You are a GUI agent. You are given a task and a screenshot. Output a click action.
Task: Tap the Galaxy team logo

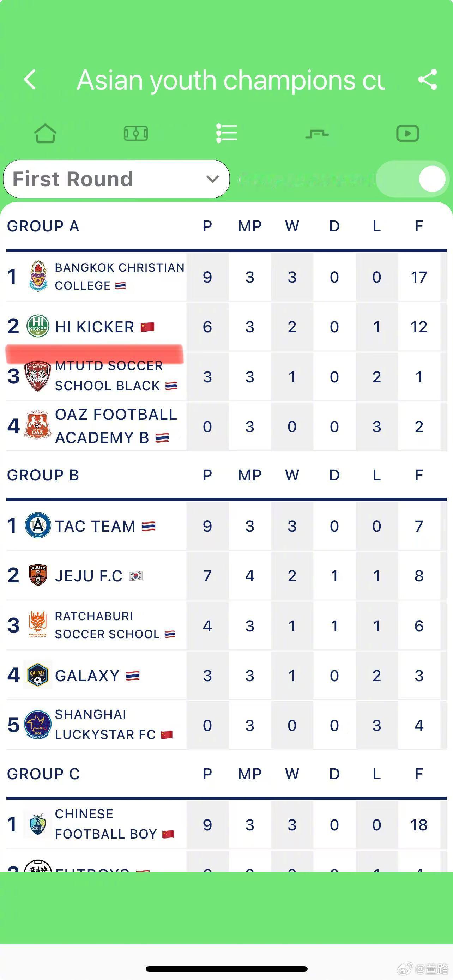(x=38, y=675)
